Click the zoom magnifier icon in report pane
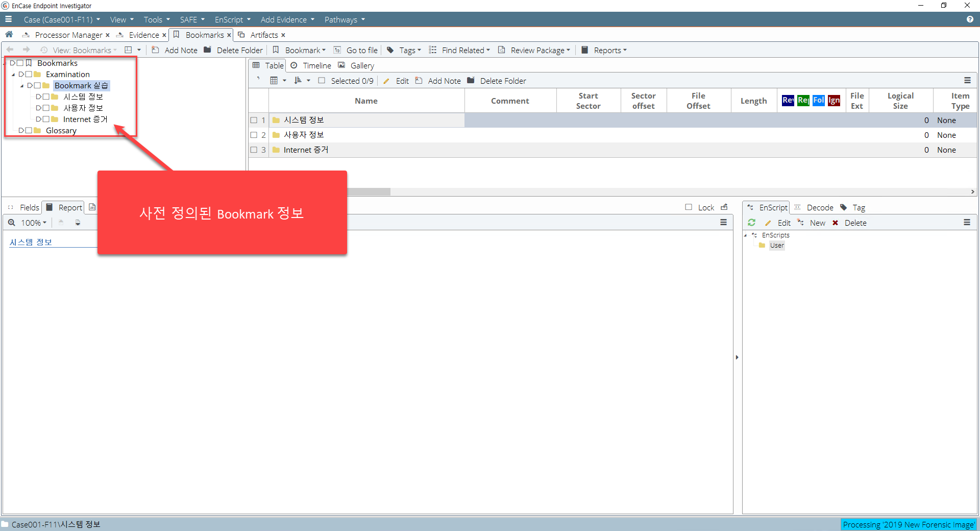This screenshot has width=980, height=531. point(11,223)
